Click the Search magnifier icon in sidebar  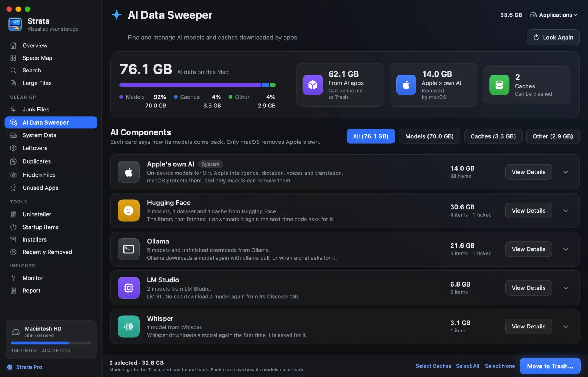pyautogui.click(x=13, y=71)
